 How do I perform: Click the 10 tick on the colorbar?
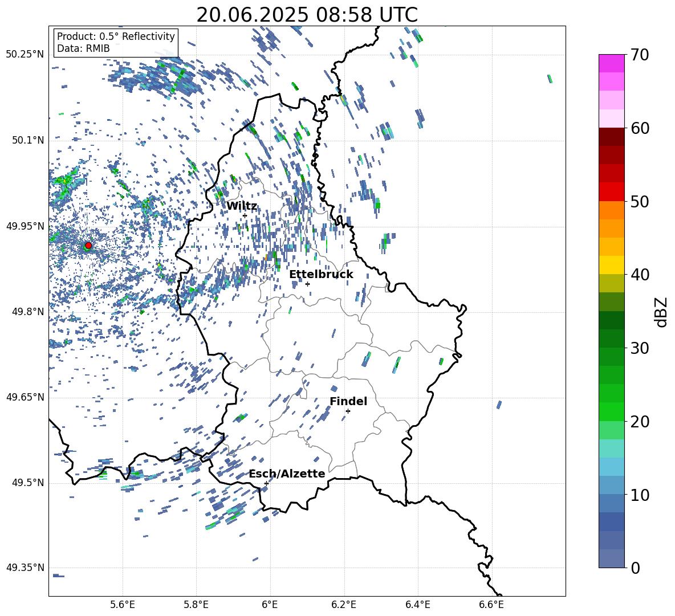[x=640, y=495]
